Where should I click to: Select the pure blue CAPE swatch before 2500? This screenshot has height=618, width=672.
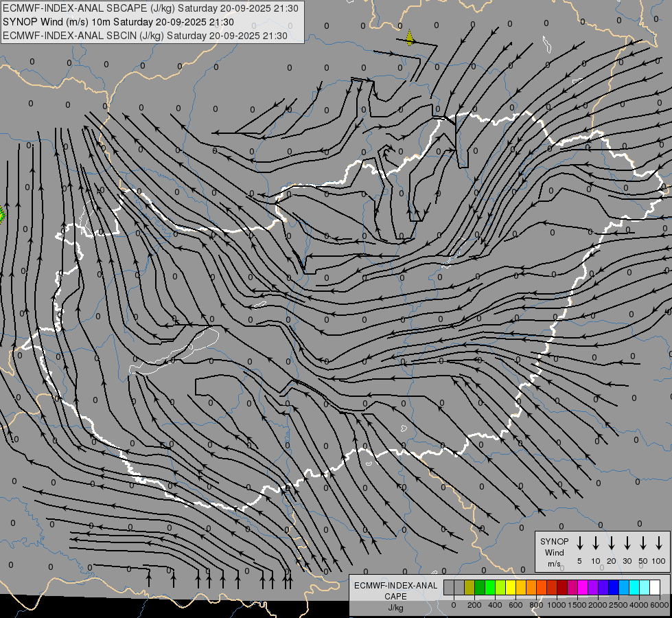point(613,587)
